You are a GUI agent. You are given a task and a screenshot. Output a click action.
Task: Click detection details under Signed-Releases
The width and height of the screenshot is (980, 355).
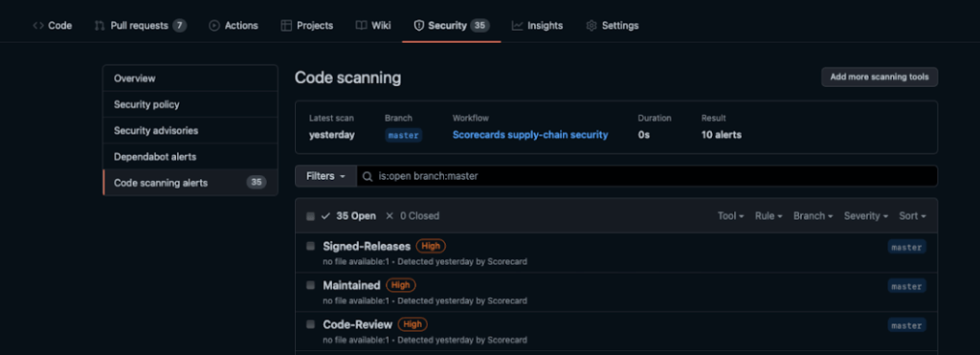(425, 261)
